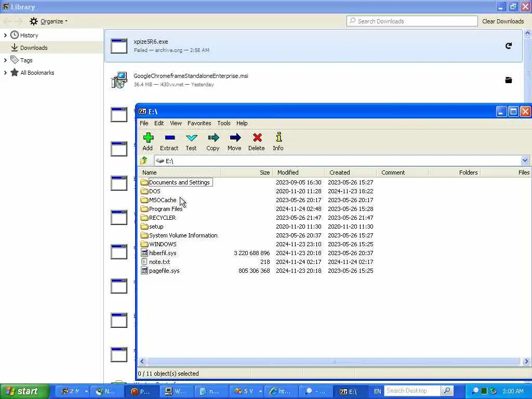The height and width of the screenshot is (399, 532).
Task: Click the GoogleChromeframe installer file icon
Action: pyautogui.click(x=119, y=80)
